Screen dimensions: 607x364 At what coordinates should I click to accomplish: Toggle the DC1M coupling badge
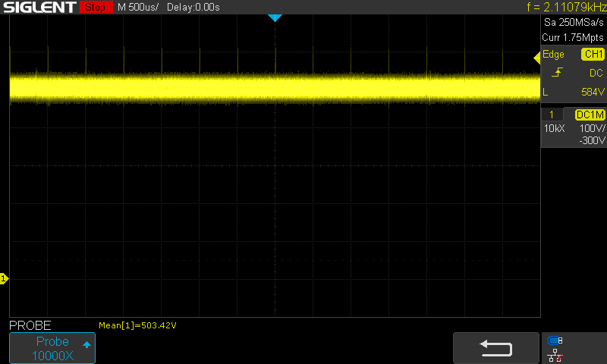tap(590, 114)
